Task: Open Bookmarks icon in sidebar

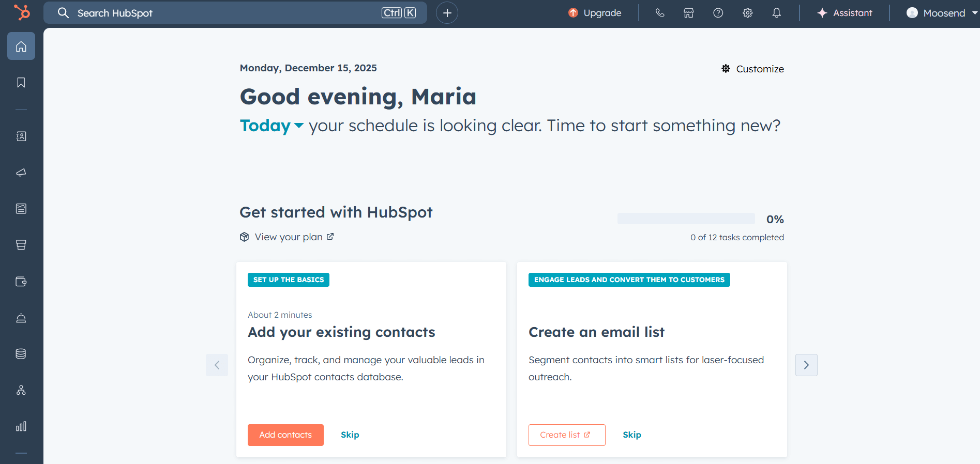Action: 21,83
